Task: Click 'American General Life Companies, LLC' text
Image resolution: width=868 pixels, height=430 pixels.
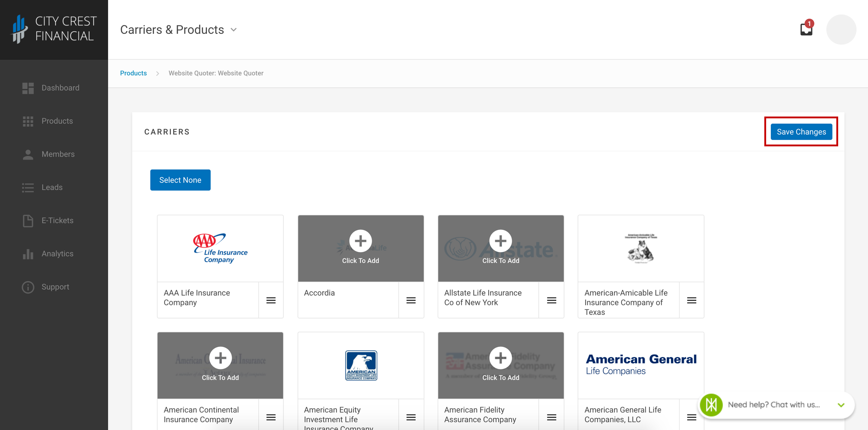Action: (623, 415)
